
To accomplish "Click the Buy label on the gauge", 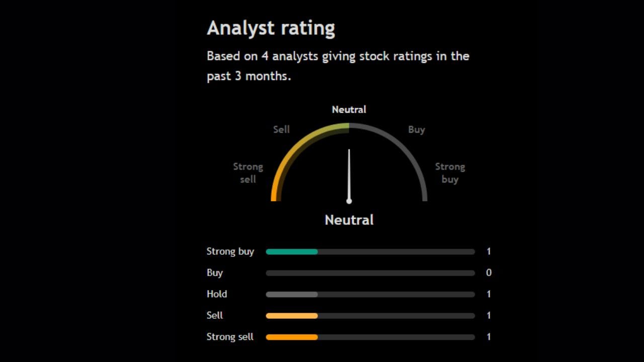I will pos(416,130).
